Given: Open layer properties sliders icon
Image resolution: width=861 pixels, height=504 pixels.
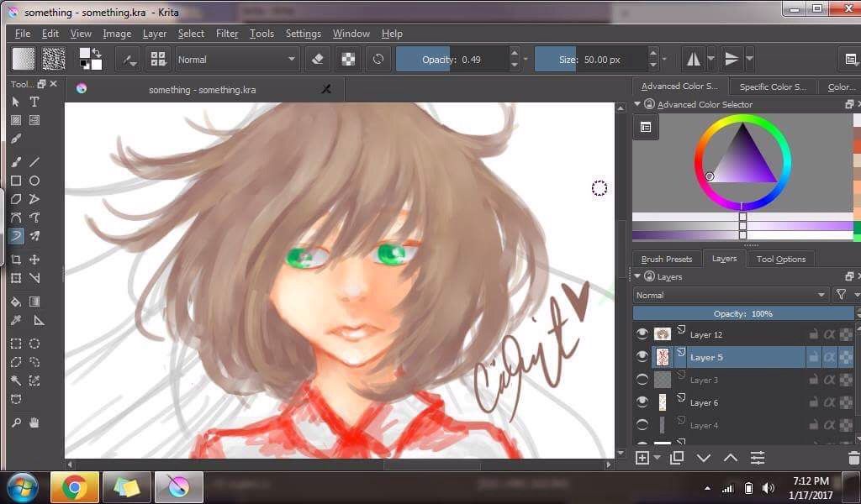Looking at the screenshot, I should coord(758,458).
